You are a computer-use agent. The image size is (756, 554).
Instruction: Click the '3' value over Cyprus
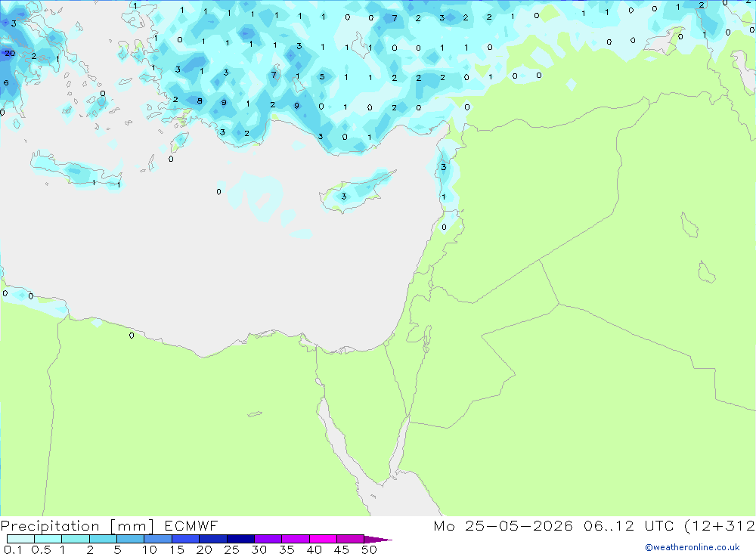344,197
